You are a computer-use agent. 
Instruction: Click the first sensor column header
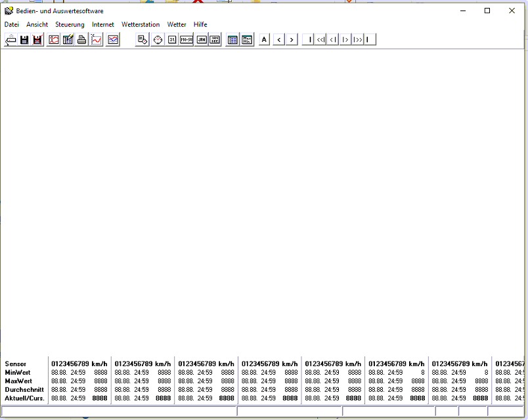pos(79,364)
